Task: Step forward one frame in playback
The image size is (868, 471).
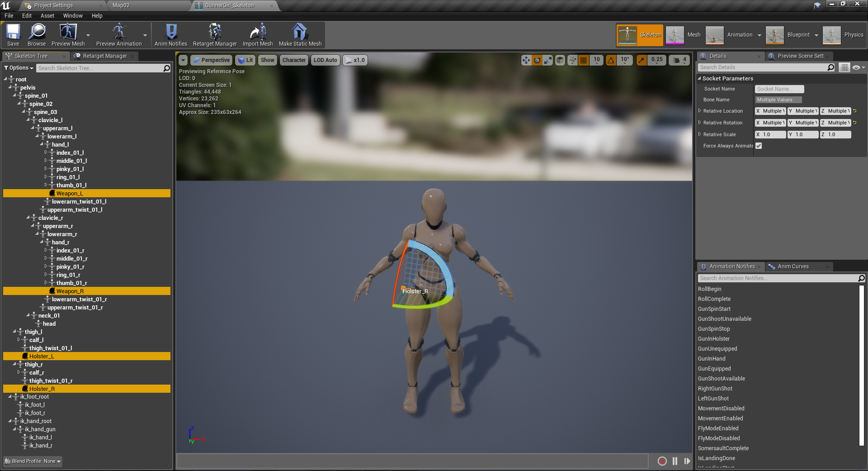Action: coord(687,461)
